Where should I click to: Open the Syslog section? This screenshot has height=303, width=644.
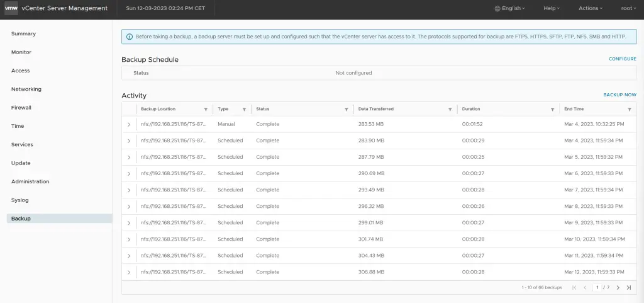click(x=19, y=200)
